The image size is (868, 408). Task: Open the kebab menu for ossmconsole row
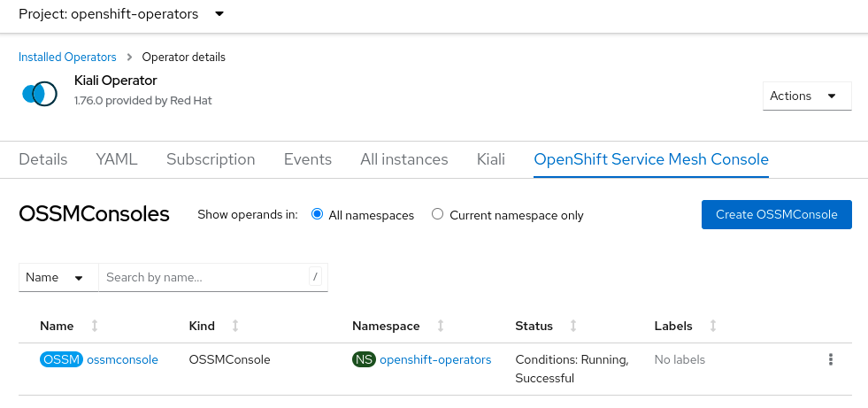point(830,359)
